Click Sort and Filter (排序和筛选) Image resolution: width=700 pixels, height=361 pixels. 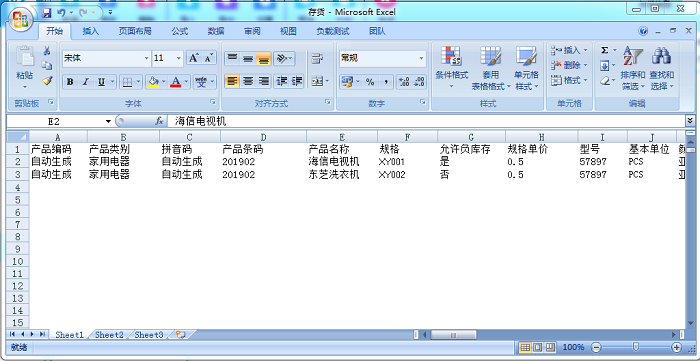point(633,67)
